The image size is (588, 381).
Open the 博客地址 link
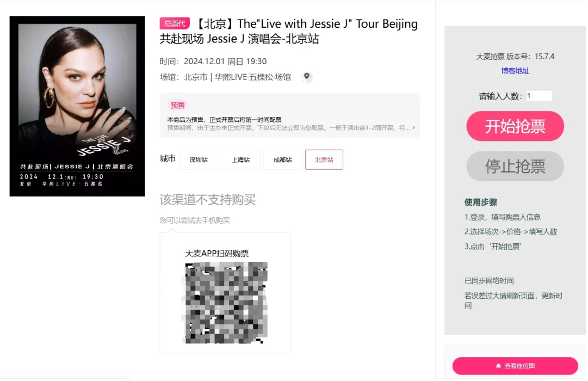(515, 71)
